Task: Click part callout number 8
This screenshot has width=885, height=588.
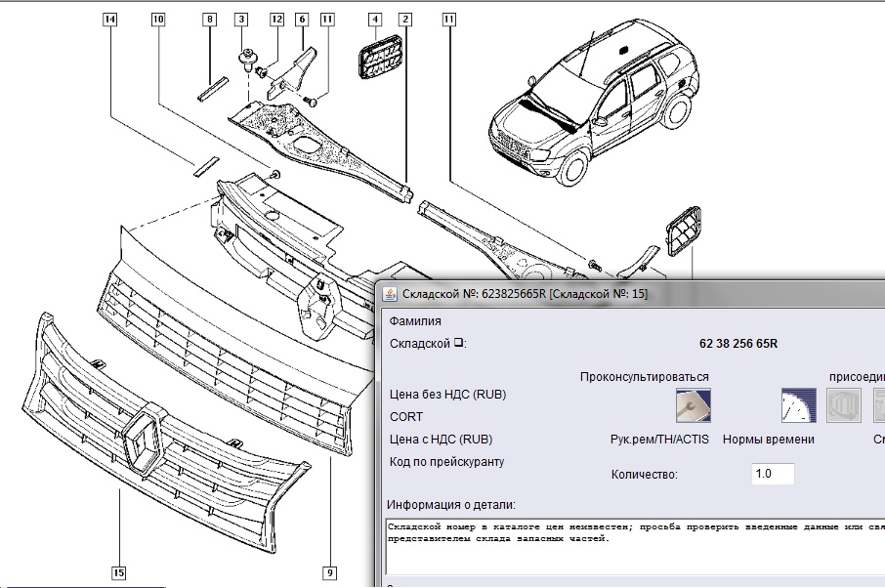Action: (x=208, y=19)
